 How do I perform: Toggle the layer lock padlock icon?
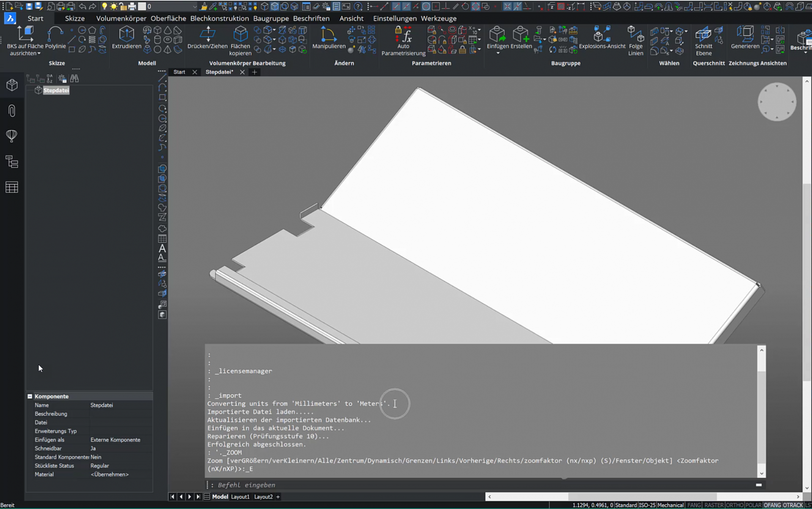123,6
